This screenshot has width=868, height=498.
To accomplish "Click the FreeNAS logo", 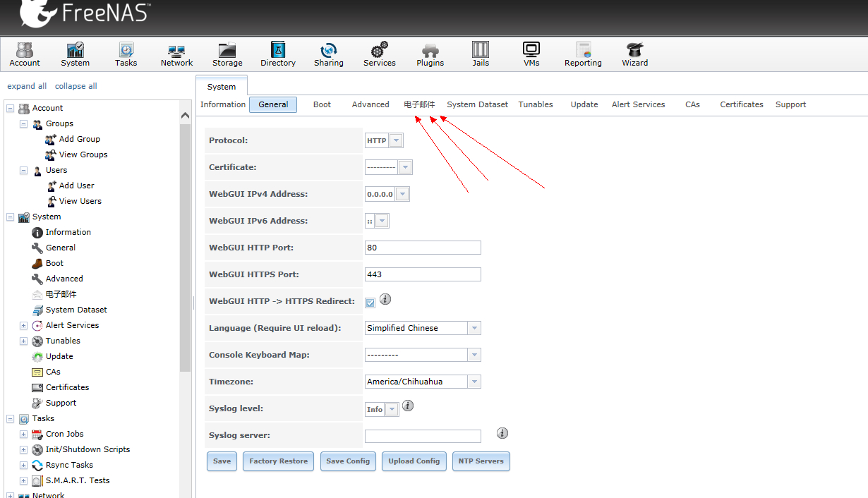I will click(85, 14).
